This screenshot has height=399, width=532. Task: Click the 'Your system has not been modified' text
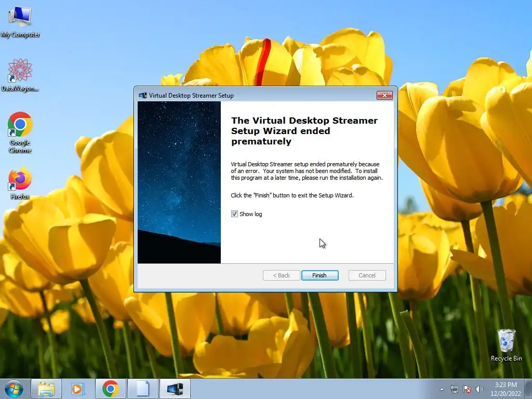click(307, 171)
